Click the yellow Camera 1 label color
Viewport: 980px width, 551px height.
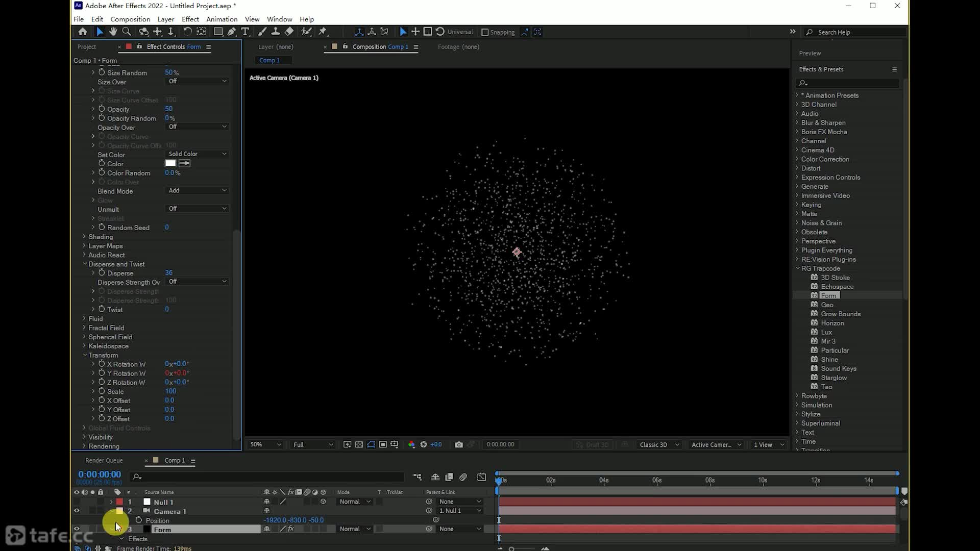(x=119, y=511)
